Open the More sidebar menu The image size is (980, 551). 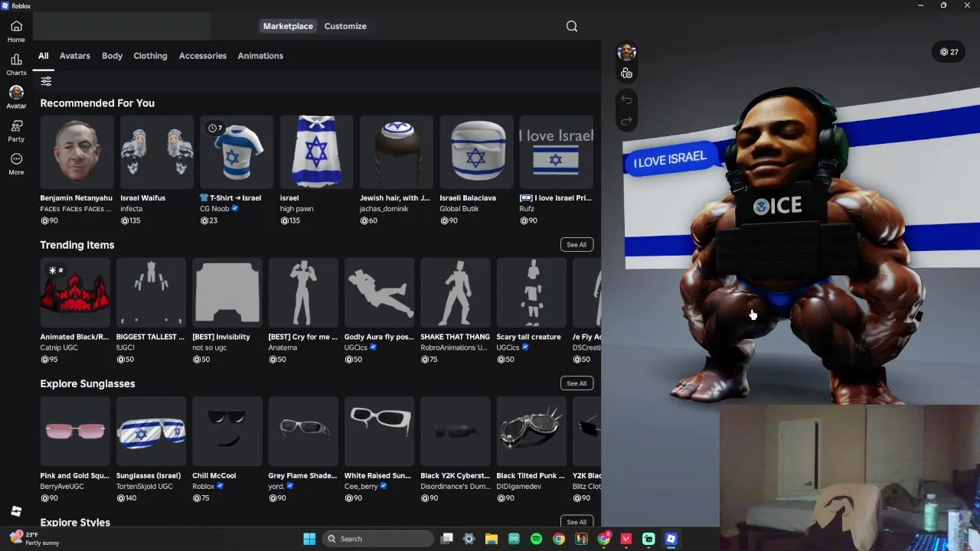tap(16, 164)
